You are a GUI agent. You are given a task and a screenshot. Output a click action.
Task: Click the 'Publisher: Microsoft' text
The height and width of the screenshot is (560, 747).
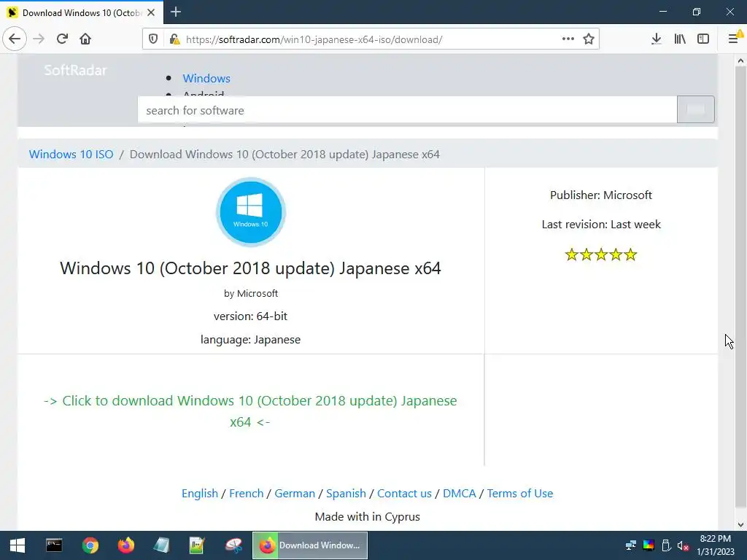[601, 195]
